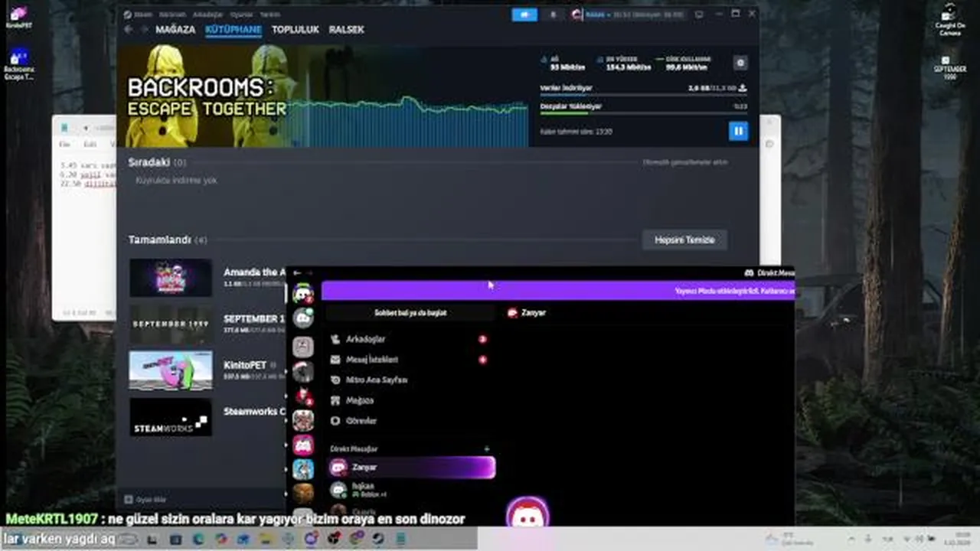Screen dimensions: 980x551
Task: Open KinitoPET desktop shortcut
Action: (18, 17)
